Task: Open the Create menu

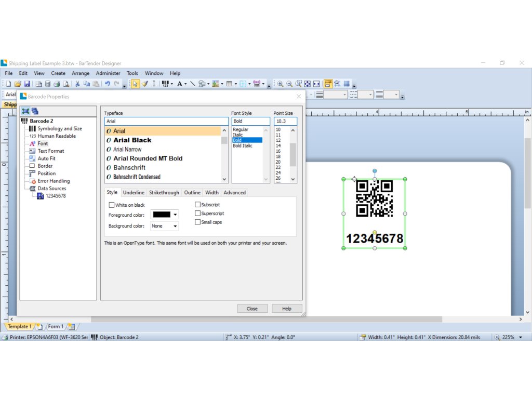Action: click(x=58, y=73)
